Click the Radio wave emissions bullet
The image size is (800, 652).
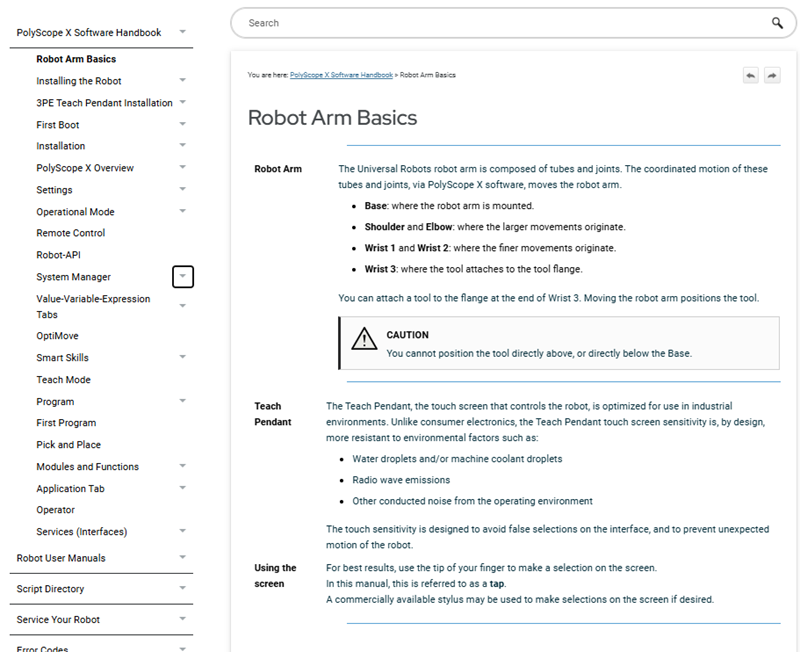click(402, 480)
